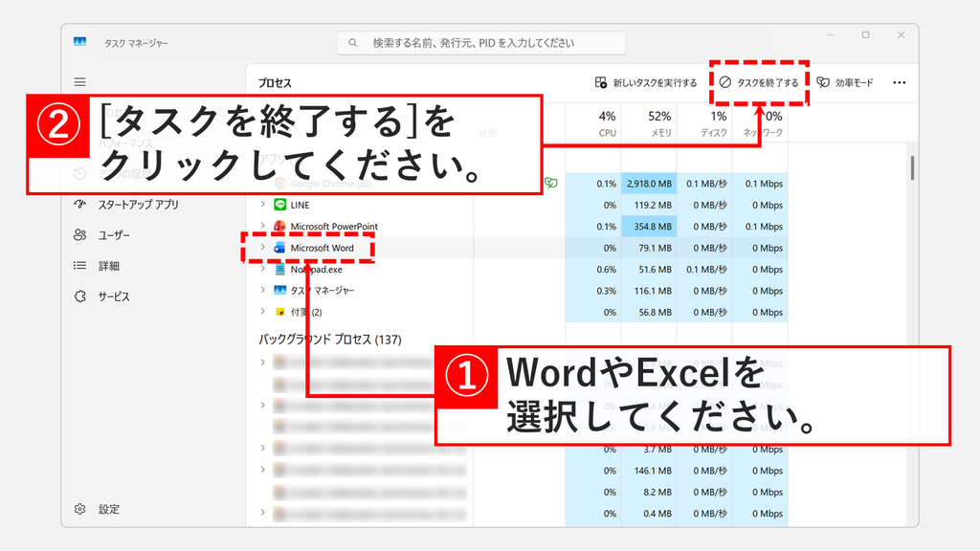980x551 pixels.
Task: Open the three-dot more options menu
Action: (900, 82)
